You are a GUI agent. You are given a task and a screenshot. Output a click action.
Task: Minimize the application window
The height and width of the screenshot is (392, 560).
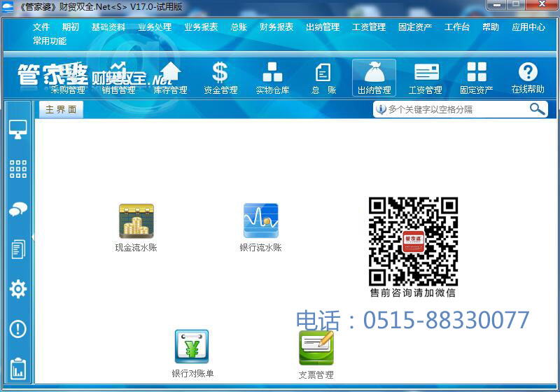[x=496, y=4]
